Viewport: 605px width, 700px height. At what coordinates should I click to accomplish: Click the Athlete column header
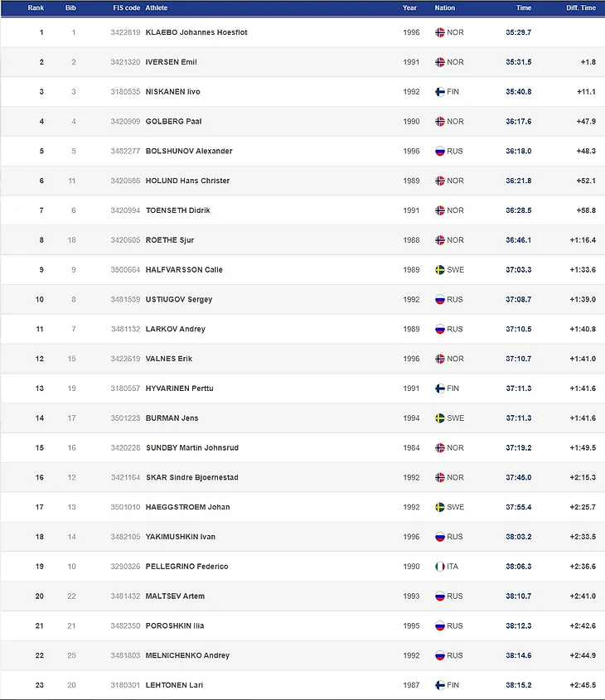(x=156, y=7)
